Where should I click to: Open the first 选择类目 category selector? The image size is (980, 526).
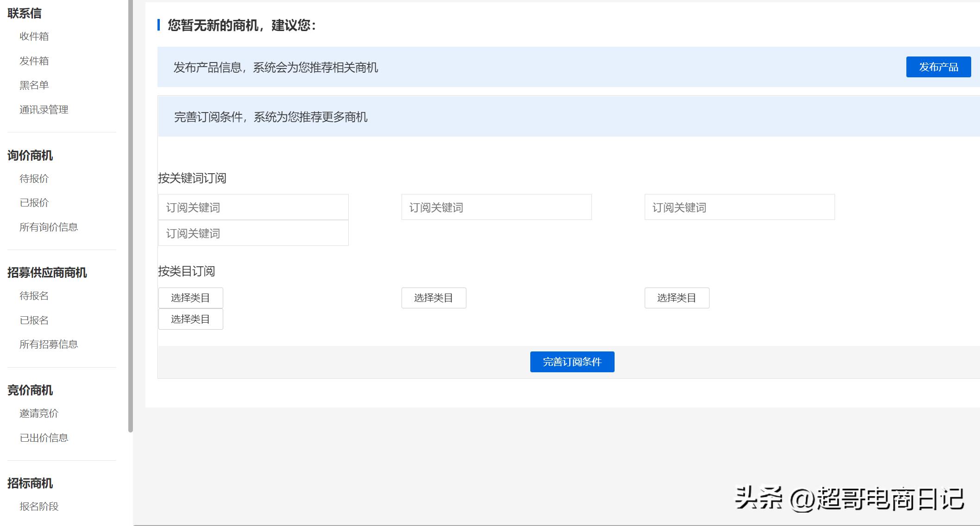tap(190, 297)
